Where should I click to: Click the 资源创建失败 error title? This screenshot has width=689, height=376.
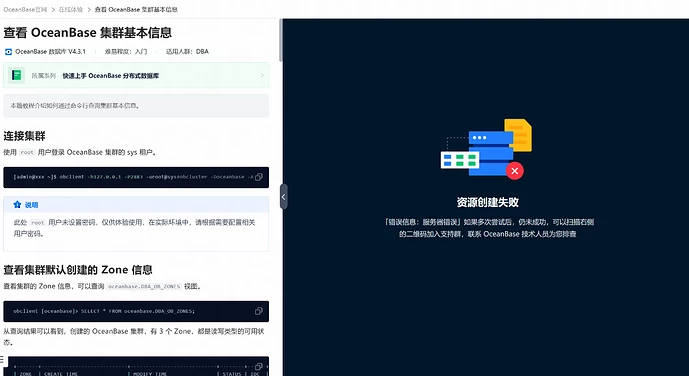(x=487, y=202)
